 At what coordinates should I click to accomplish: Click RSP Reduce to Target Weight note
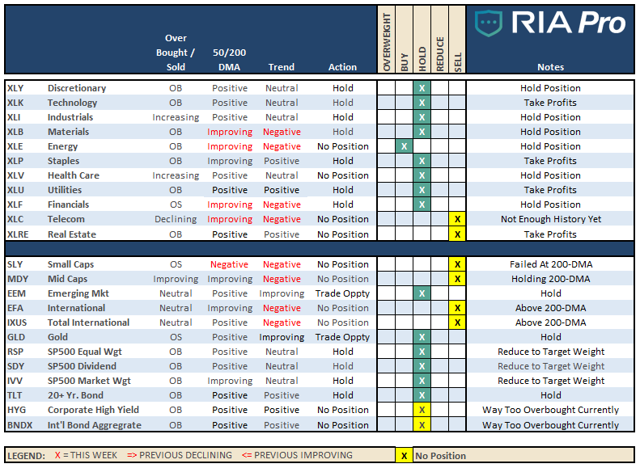pos(551,352)
